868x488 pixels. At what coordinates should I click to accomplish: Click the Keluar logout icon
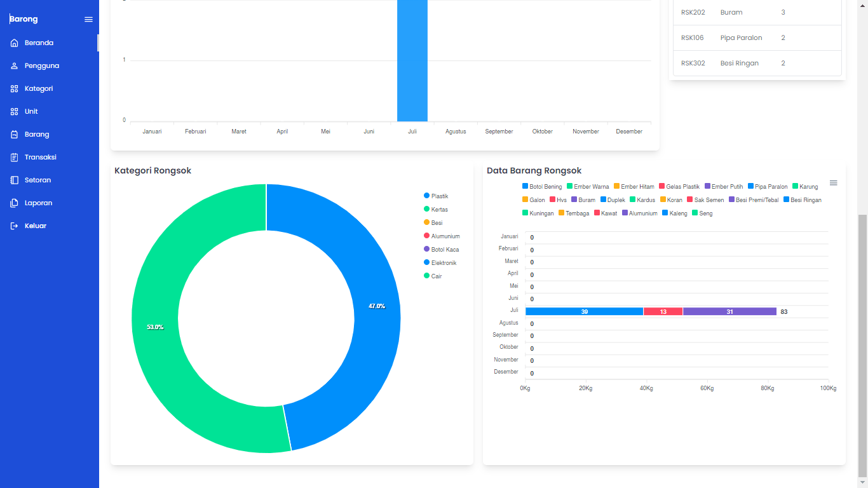15,226
